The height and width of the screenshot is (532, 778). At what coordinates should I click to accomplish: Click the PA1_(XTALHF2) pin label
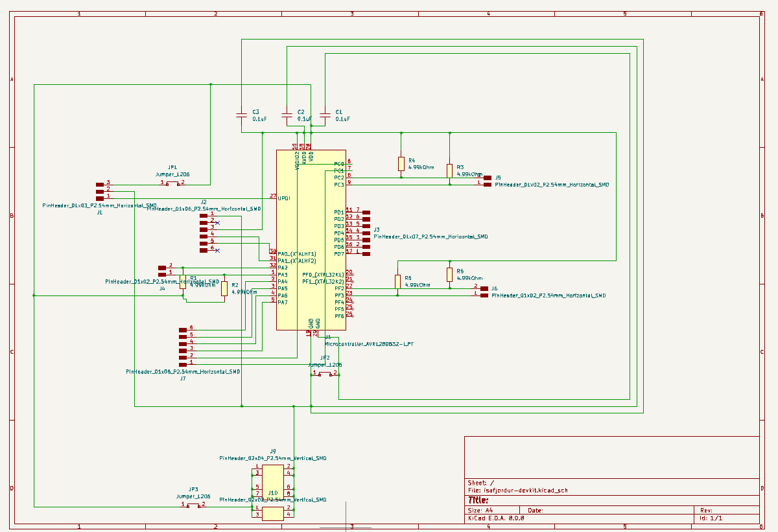tap(297, 260)
